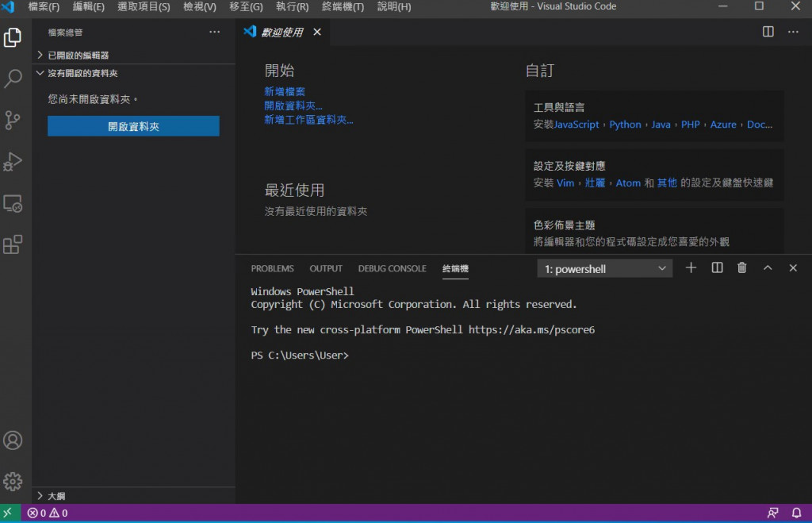Split the editor to the right
The width and height of the screenshot is (812, 523).
click(x=768, y=32)
